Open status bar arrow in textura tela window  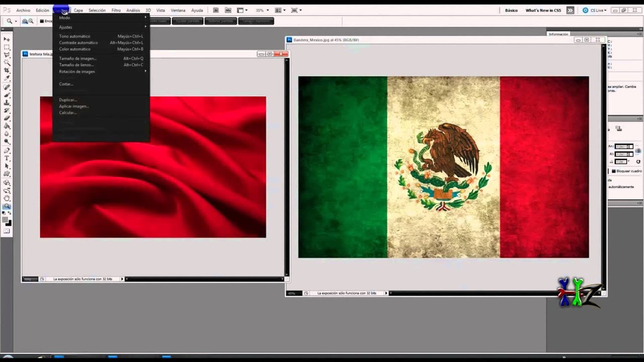[122, 279]
